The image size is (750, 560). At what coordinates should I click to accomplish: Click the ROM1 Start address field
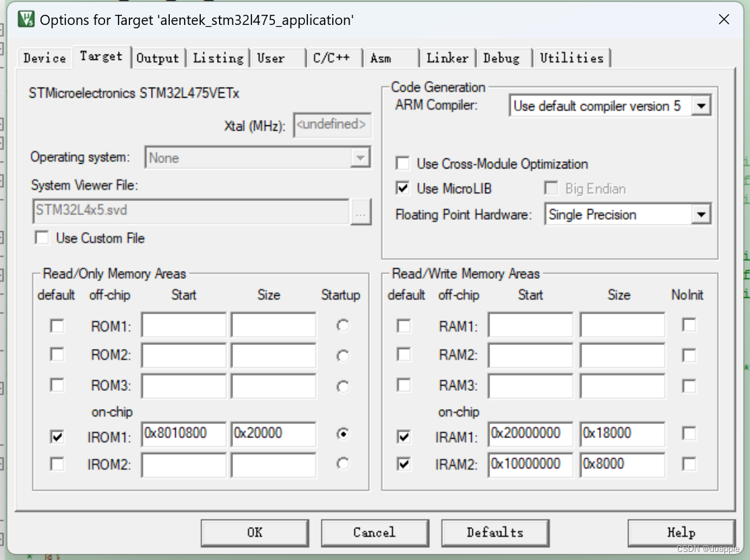click(x=184, y=325)
